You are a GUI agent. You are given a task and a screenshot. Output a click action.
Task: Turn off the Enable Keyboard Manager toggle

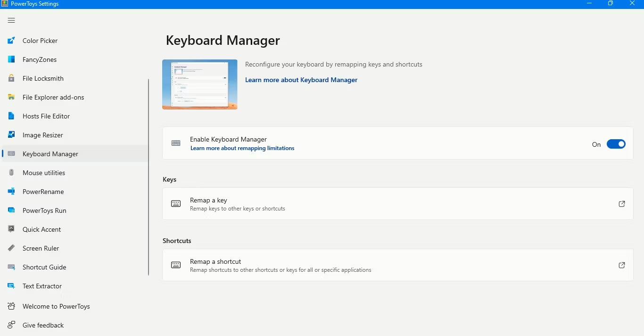pyautogui.click(x=616, y=144)
